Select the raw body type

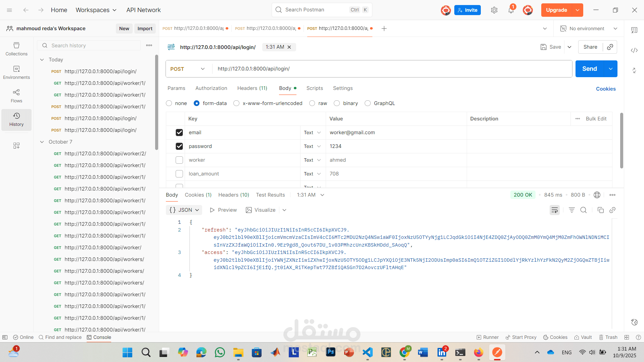(x=318, y=103)
